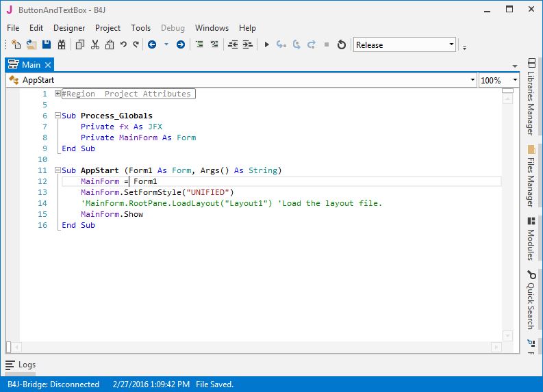This screenshot has width=543, height=392.
Task: Open the File menu
Action: point(13,28)
